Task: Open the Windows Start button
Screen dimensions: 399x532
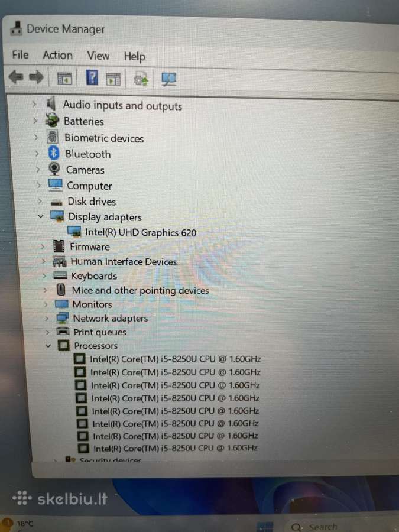Action: point(265,527)
